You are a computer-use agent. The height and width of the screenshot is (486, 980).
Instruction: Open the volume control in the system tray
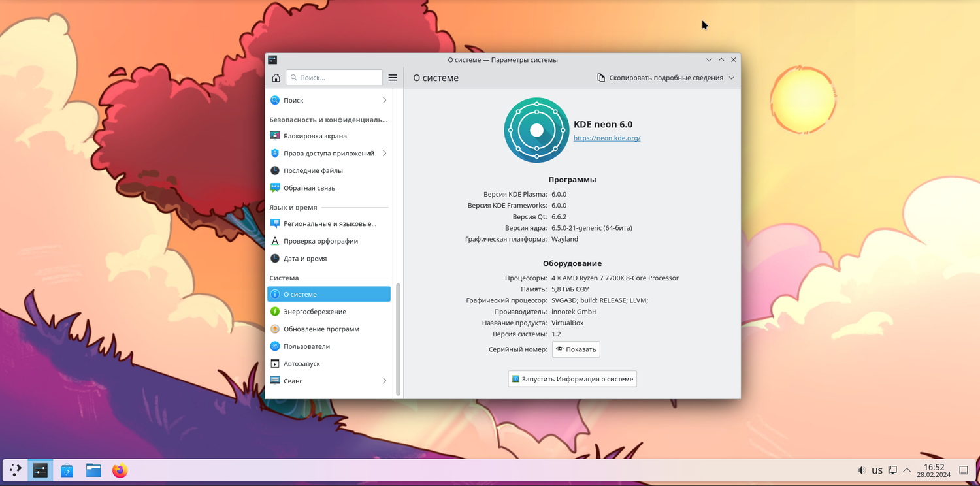point(862,470)
